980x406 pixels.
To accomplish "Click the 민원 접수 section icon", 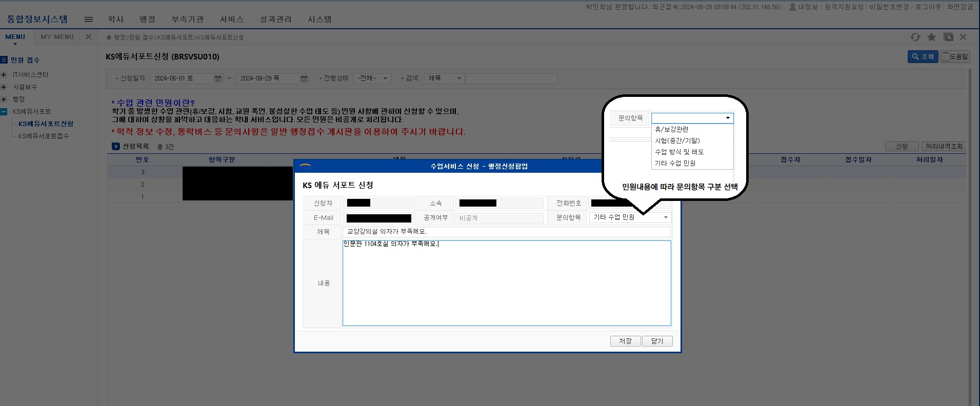I will point(4,60).
